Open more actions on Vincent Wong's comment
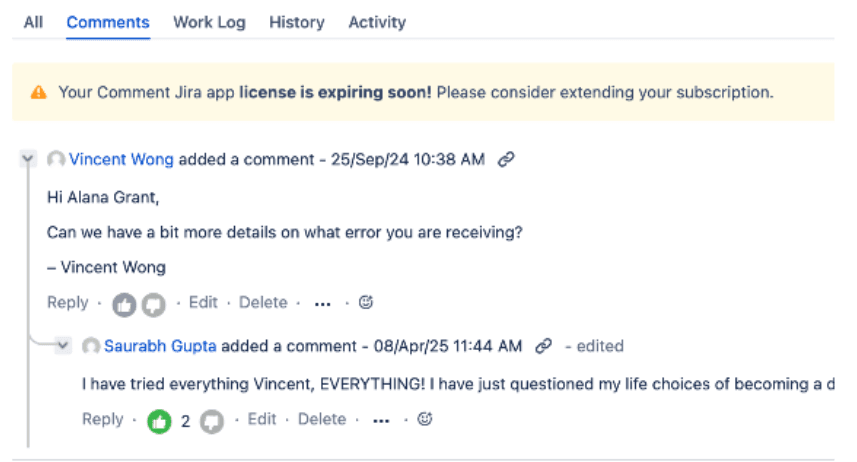857x462 pixels. pos(321,303)
